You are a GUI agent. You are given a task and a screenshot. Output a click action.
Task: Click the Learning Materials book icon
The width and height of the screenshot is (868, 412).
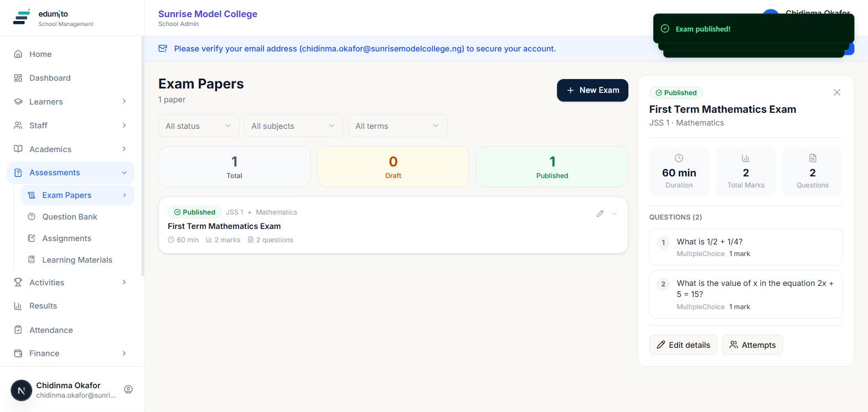point(32,260)
